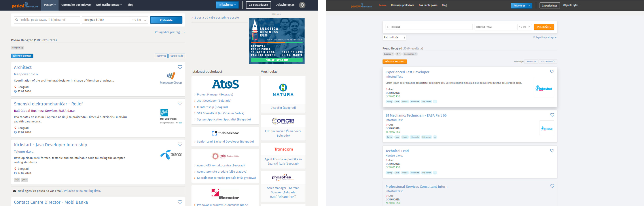
Task: Click the ManpowerGroup company logo
Action: pyautogui.click(x=171, y=78)
